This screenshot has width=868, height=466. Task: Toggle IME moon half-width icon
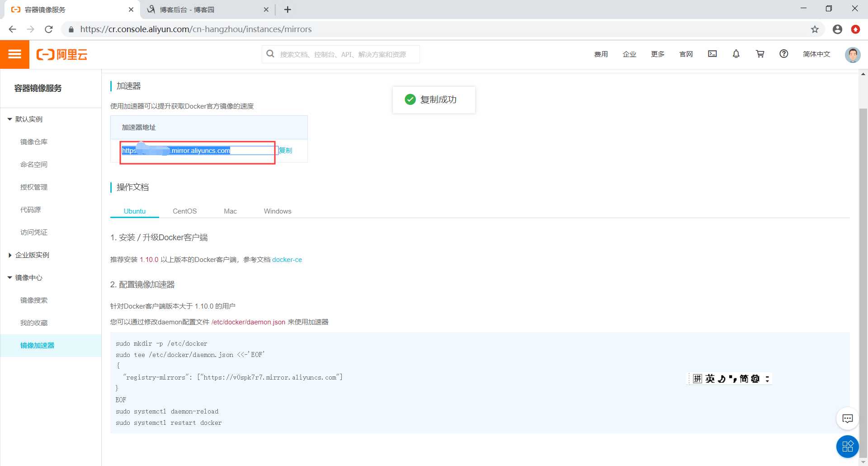(722, 379)
